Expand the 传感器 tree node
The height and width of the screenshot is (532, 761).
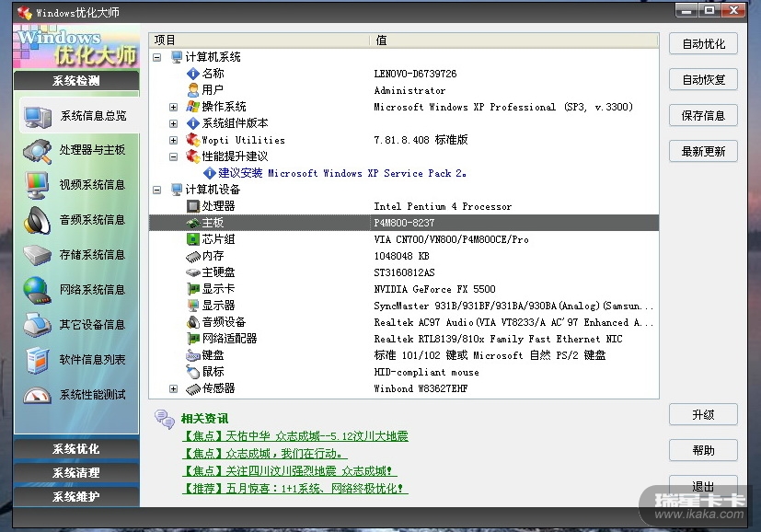pyautogui.click(x=173, y=388)
